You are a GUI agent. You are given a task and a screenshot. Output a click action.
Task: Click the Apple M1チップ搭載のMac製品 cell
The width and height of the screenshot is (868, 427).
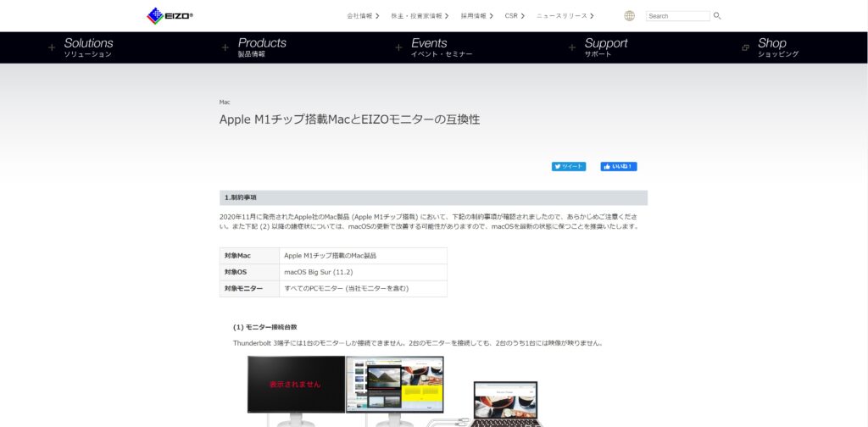[x=363, y=256]
